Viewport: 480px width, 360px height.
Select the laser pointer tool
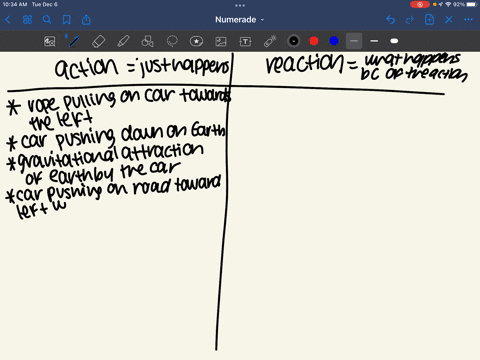[270, 41]
